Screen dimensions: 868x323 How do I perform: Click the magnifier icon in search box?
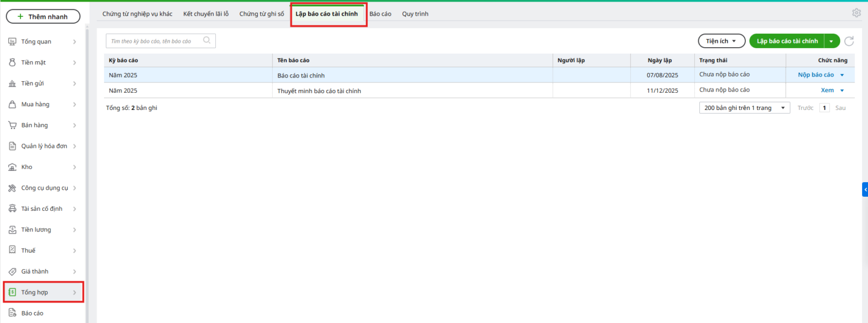point(207,41)
